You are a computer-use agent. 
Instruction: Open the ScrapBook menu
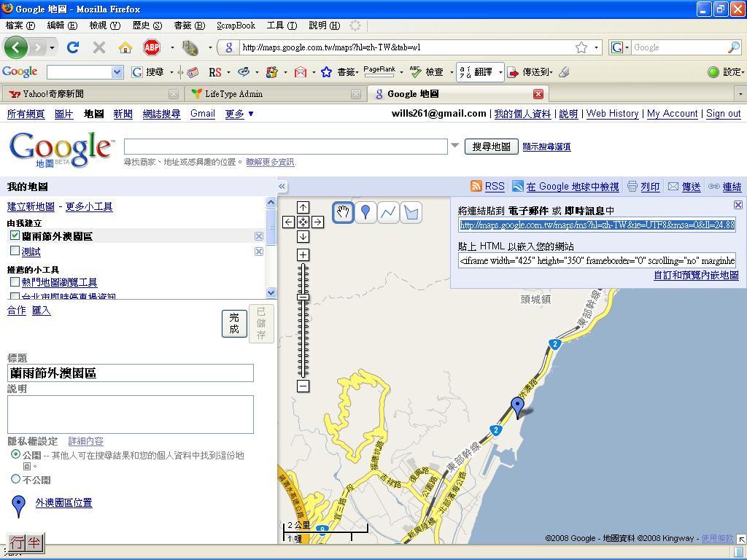tap(236, 26)
